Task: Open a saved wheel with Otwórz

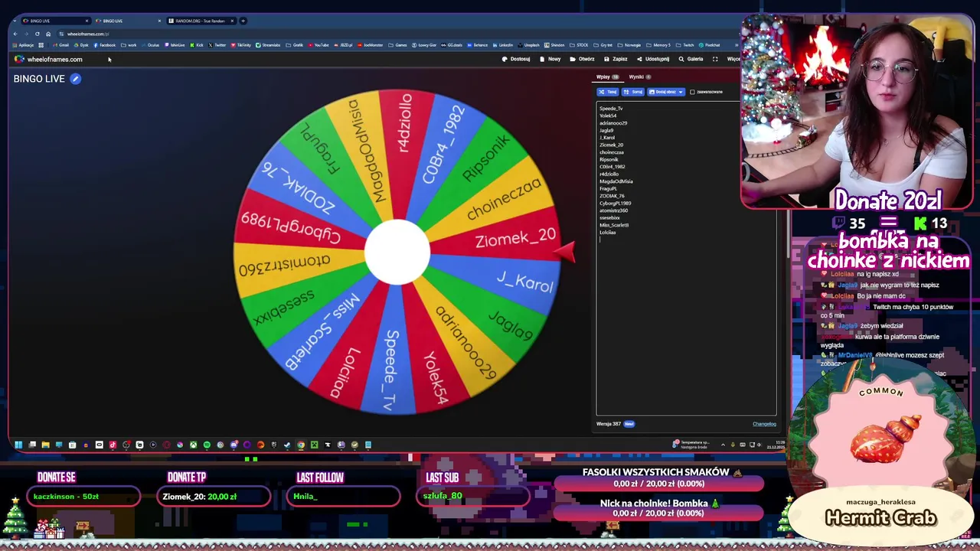Action: click(582, 59)
